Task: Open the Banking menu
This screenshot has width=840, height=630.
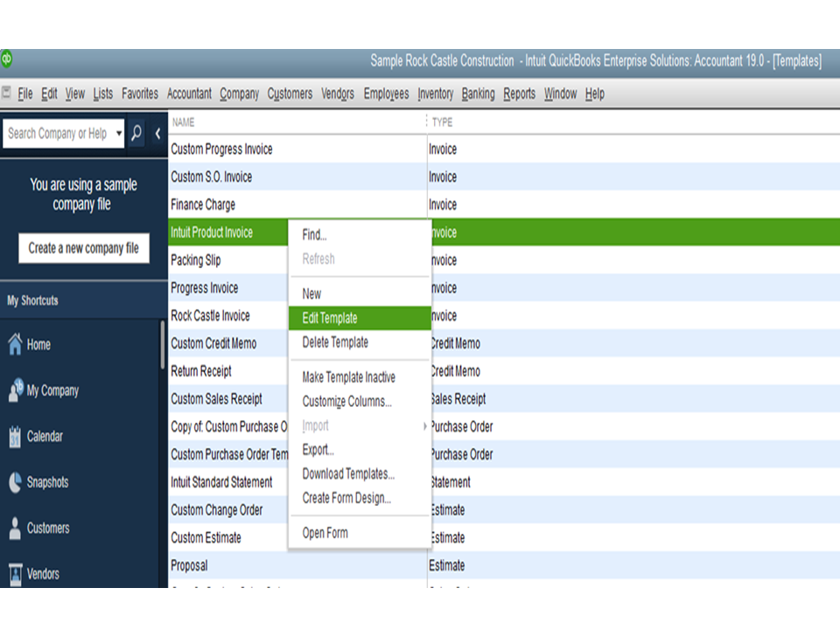Action: [478, 94]
